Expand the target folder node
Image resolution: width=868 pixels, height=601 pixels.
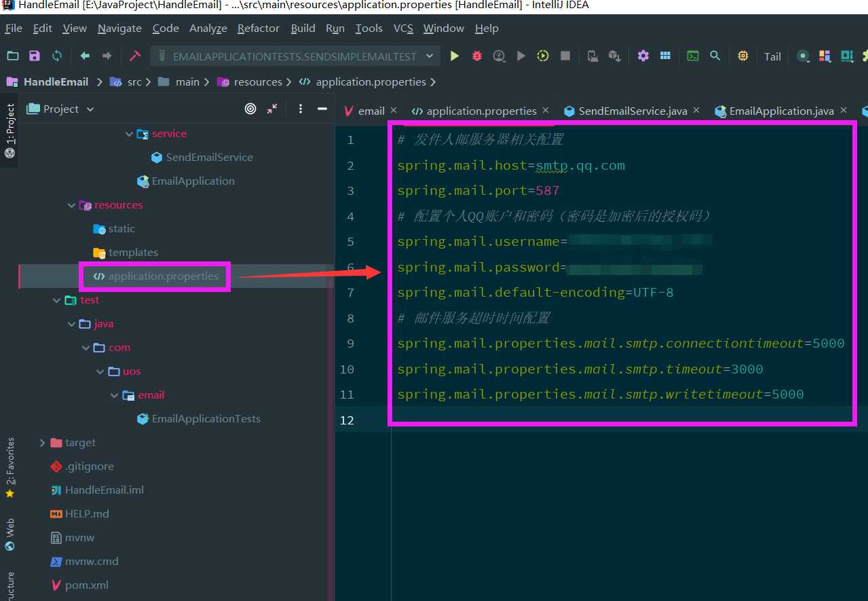coord(42,443)
